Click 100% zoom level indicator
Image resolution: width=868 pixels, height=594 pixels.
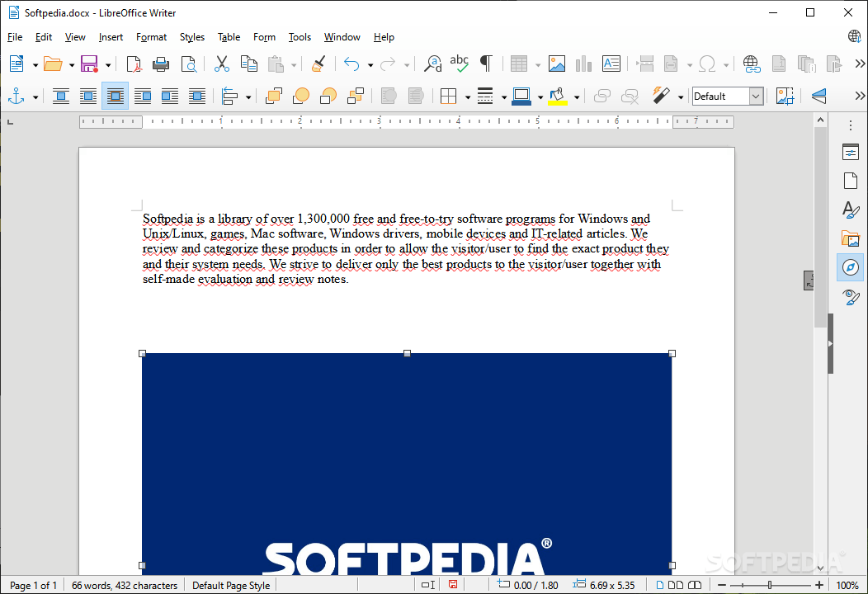(x=847, y=585)
